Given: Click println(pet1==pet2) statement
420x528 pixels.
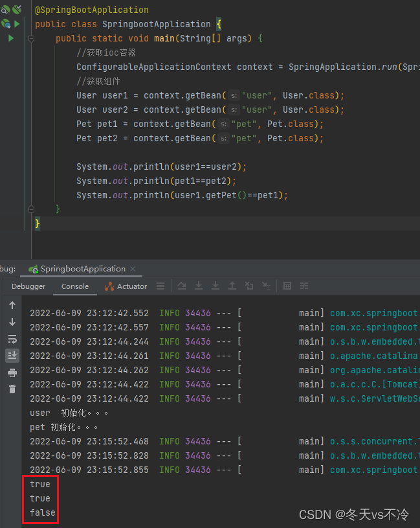Looking at the screenshot, I should (157, 181).
